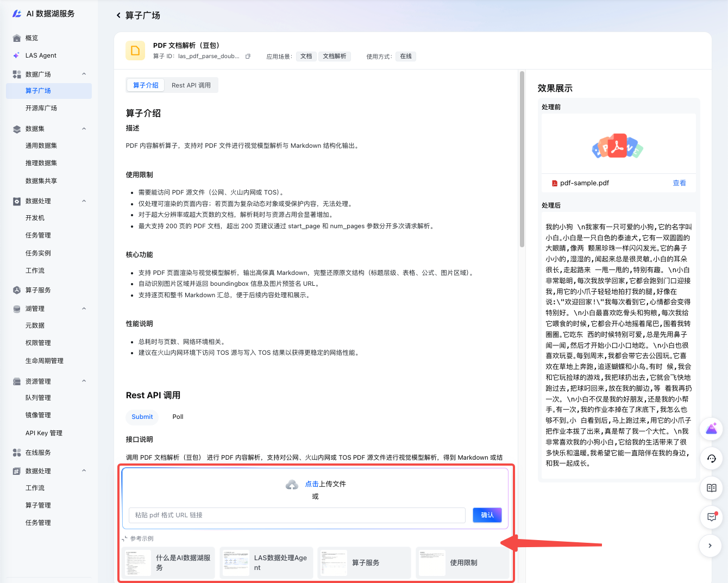Screen dimensions: 728x583
Task: Open the headset customer support icon
Action: click(712, 459)
